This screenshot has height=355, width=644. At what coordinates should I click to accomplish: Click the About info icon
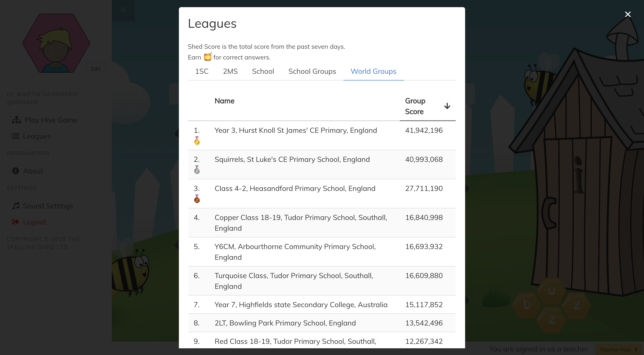(x=15, y=171)
